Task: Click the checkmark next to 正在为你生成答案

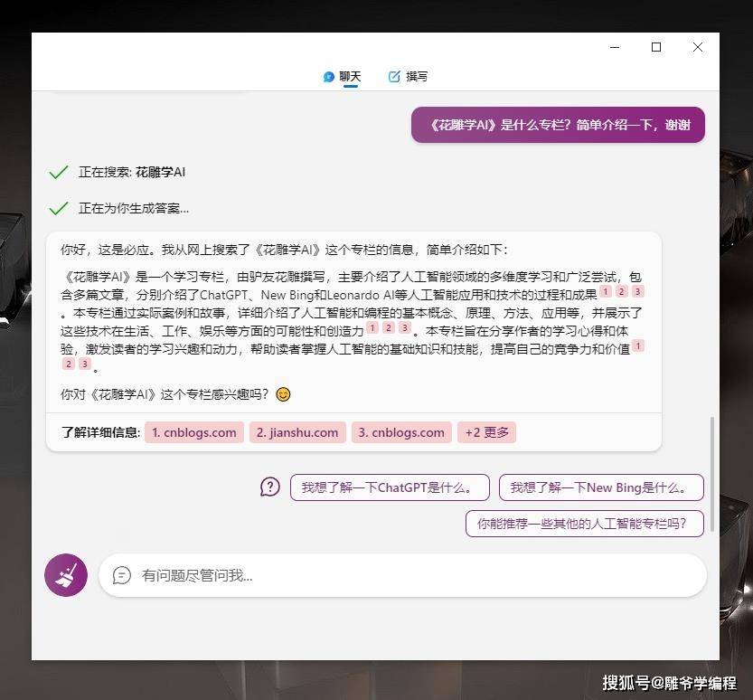Action: [x=59, y=208]
